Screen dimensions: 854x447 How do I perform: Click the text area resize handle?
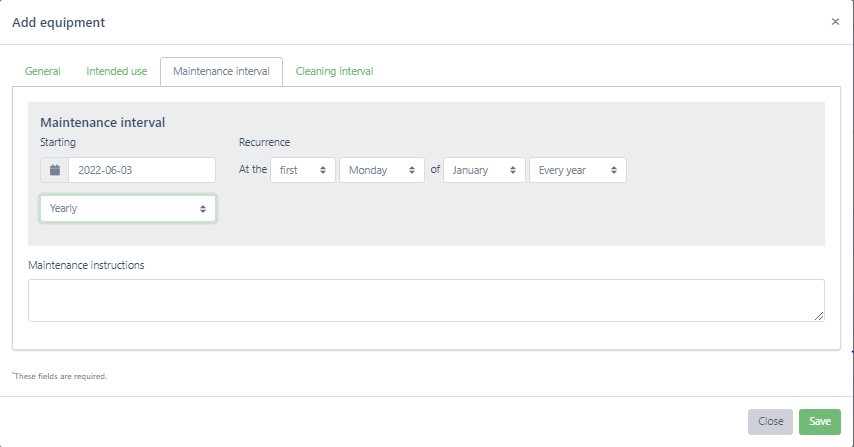[x=819, y=316]
